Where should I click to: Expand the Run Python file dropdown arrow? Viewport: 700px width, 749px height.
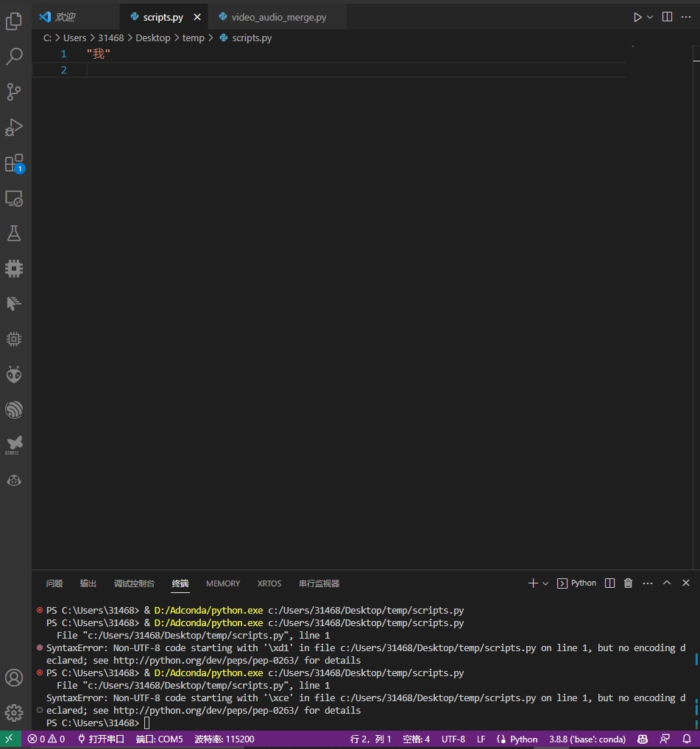[x=650, y=17]
